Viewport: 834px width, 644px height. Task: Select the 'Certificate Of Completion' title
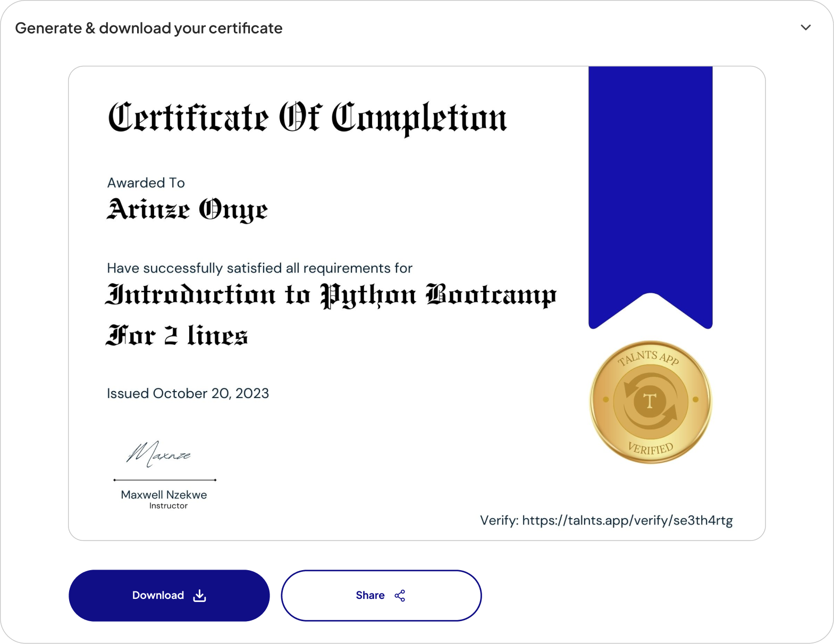click(307, 118)
